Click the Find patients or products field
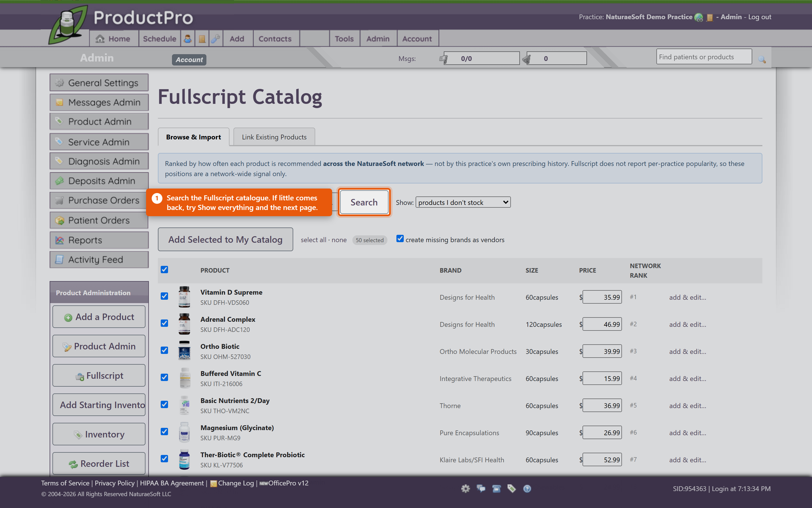812x508 pixels. point(704,57)
